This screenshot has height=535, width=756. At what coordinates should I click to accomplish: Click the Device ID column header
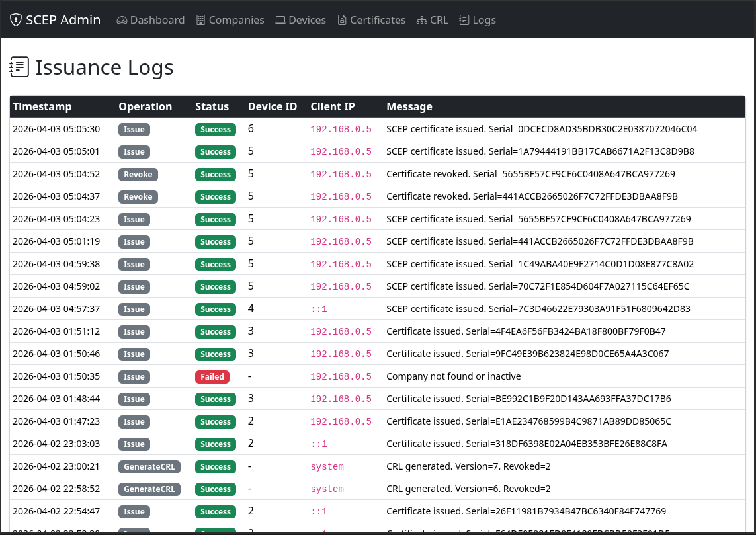pyautogui.click(x=273, y=106)
